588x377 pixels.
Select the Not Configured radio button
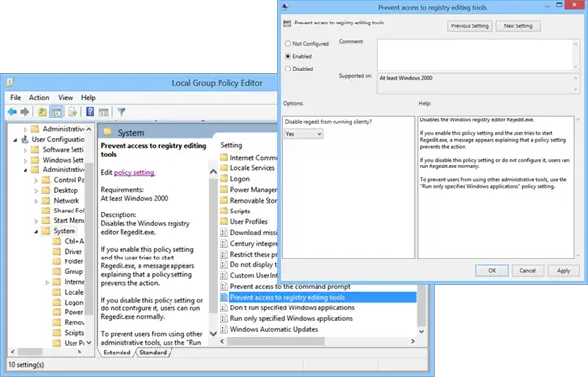coord(288,43)
